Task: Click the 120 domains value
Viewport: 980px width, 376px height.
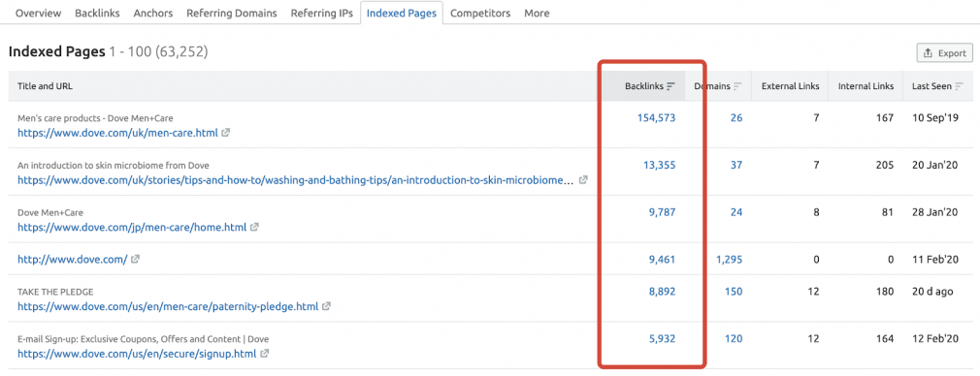Action: 734,338
